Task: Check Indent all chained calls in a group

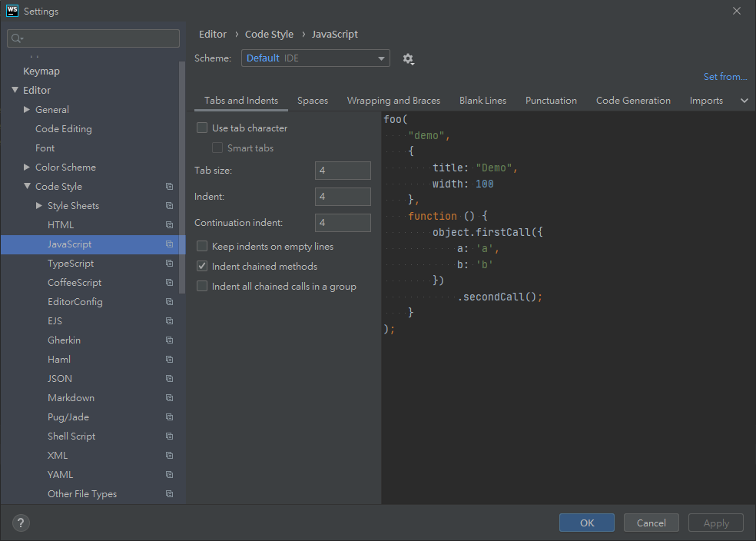Action: 202,287
